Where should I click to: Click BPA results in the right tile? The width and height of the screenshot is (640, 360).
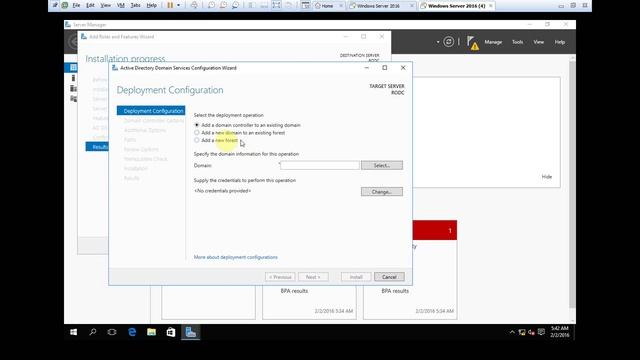point(395,291)
